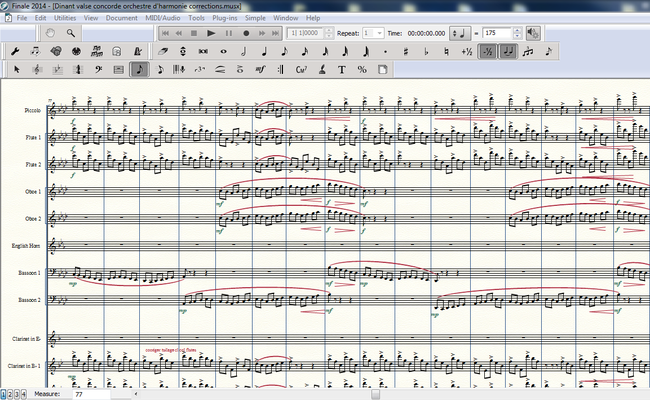Rewind to the beginning
Screen dimensions: 650x400
pyautogui.click(x=165, y=33)
